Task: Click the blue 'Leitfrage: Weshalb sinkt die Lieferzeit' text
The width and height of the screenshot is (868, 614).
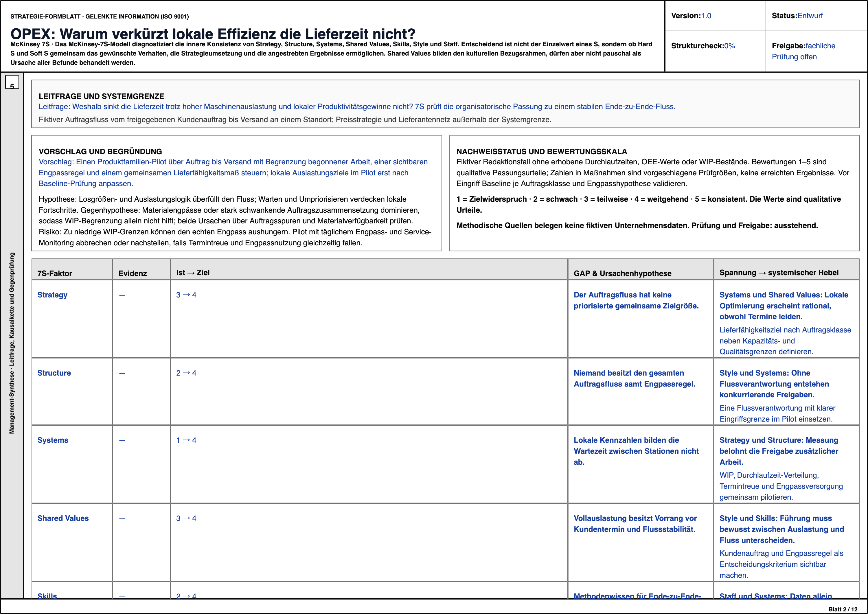Action: (357, 106)
